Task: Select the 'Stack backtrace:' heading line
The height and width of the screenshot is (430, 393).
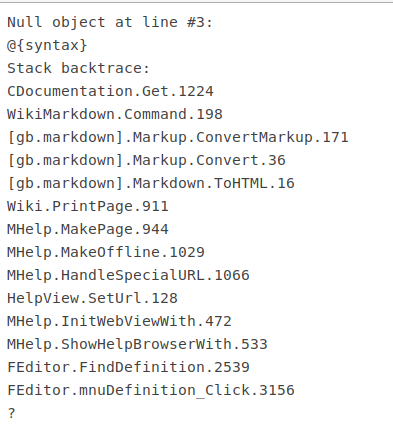Action: click(78, 68)
